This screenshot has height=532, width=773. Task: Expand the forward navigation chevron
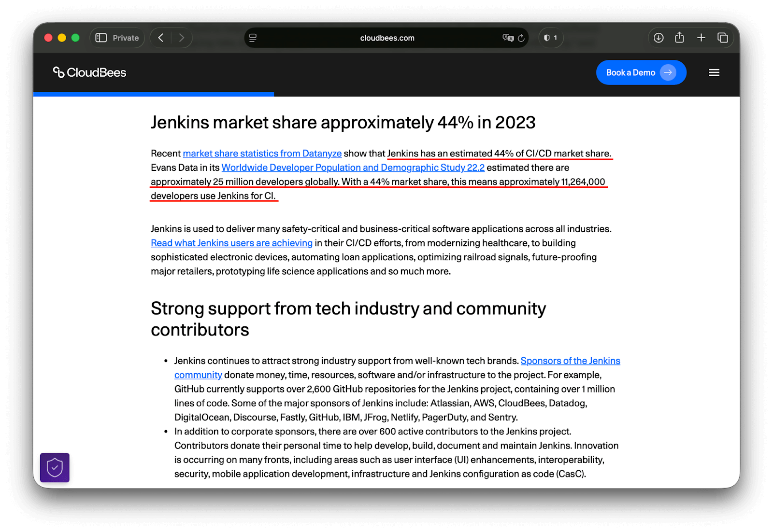[x=181, y=37]
